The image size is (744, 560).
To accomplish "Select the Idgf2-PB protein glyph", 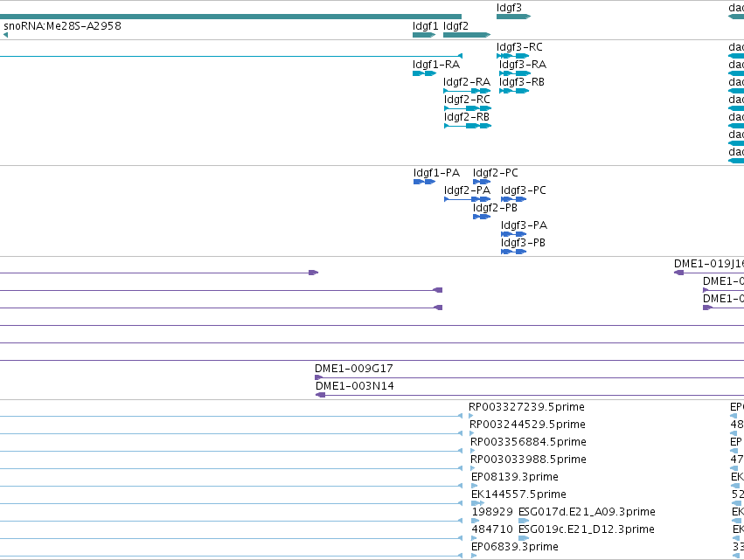I will pyautogui.click(x=482, y=218).
